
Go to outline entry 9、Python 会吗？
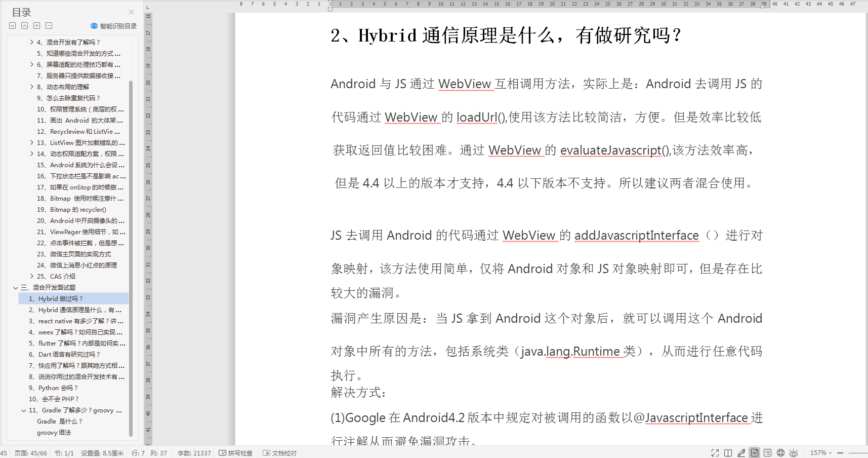(x=53, y=388)
